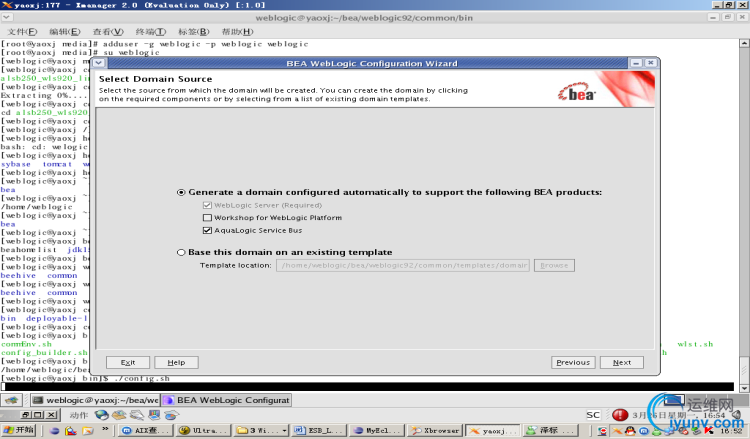Open the wizard window menu arrow
750x439 pixels.
pos(99,63)
